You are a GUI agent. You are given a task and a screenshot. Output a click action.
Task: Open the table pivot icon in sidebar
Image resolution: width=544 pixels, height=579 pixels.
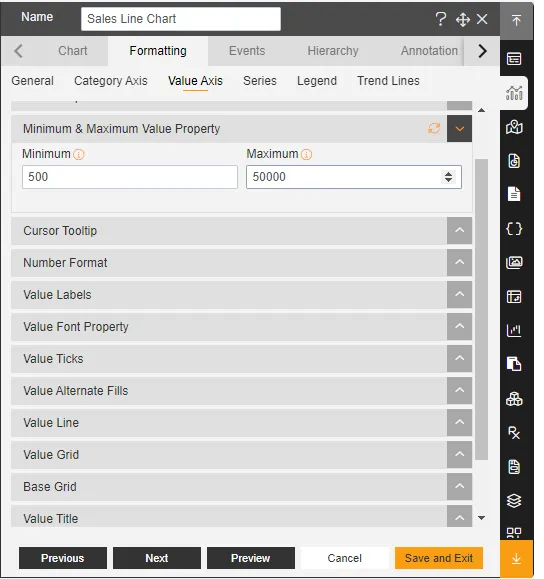tap(514, 297)
